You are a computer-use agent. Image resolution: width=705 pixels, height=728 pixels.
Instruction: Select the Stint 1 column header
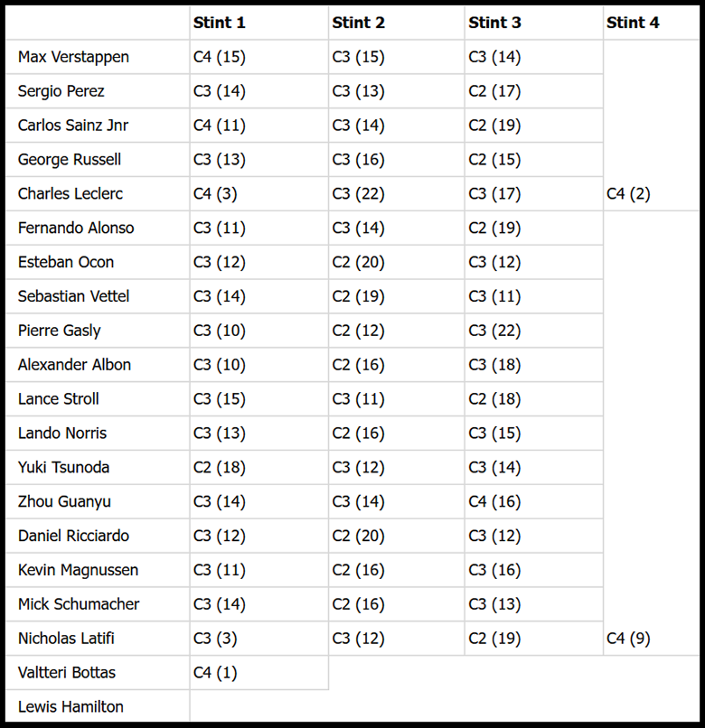pos(258,23)
